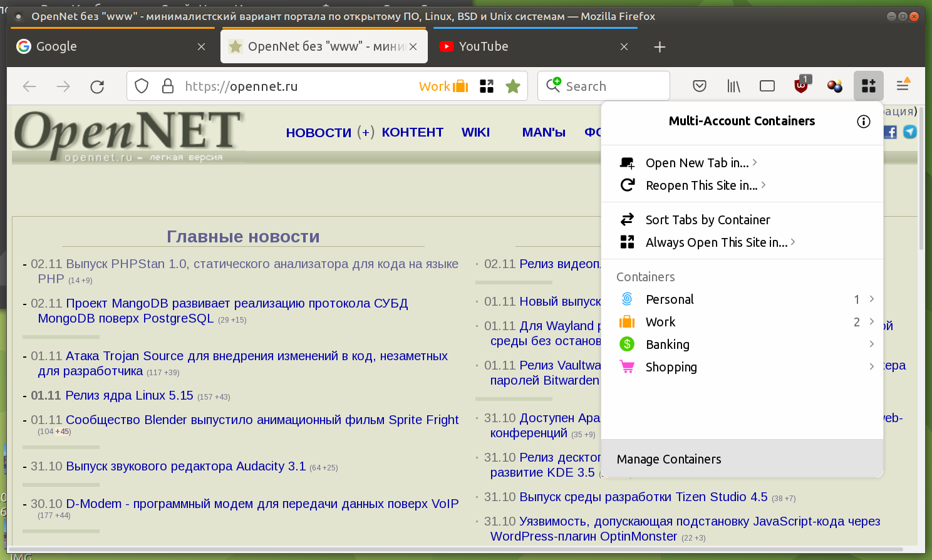Viewport: 932px width, 560px height.
Task: Reload the current page
Action: pyautogui.click(x=97, y=86)
